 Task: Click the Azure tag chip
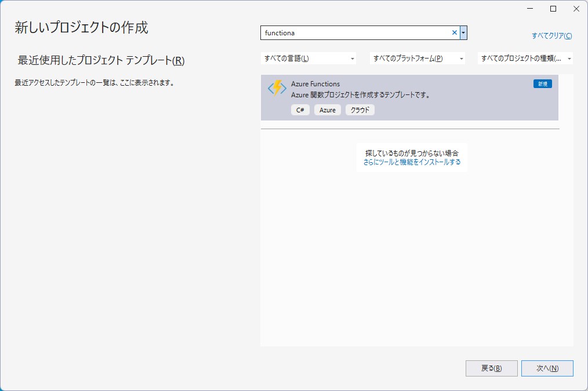tap(328, 109)
